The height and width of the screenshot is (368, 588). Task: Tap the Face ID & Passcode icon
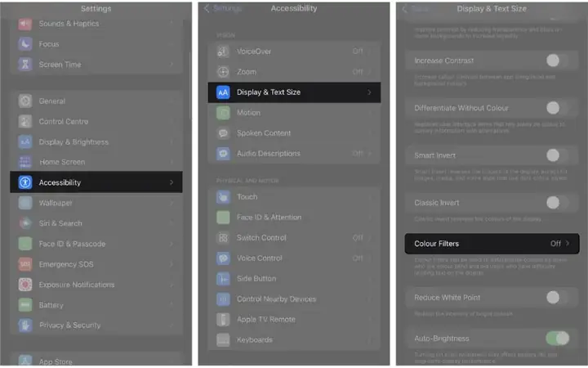point(25,244)
